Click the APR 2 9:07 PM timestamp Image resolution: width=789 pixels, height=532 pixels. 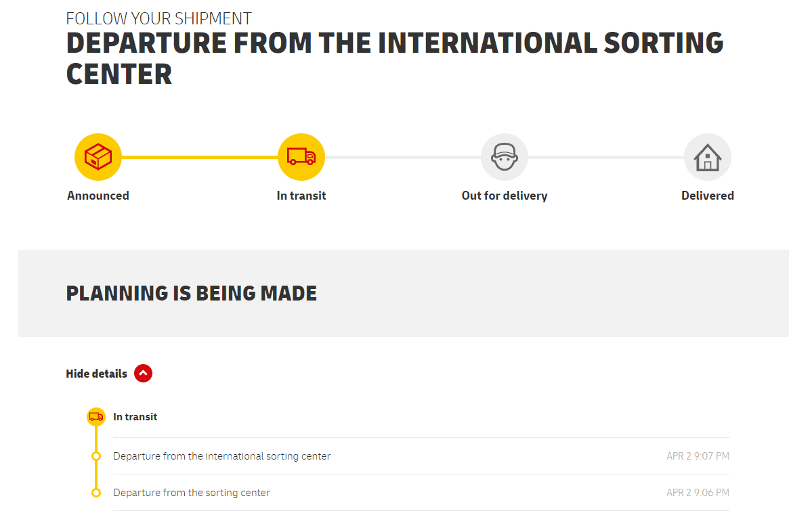698,456
